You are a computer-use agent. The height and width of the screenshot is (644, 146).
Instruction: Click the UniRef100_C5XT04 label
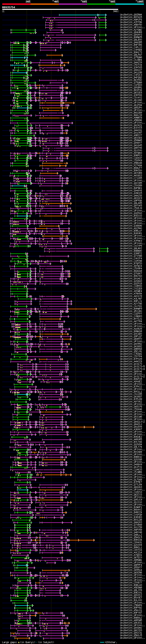click(131, 65)
